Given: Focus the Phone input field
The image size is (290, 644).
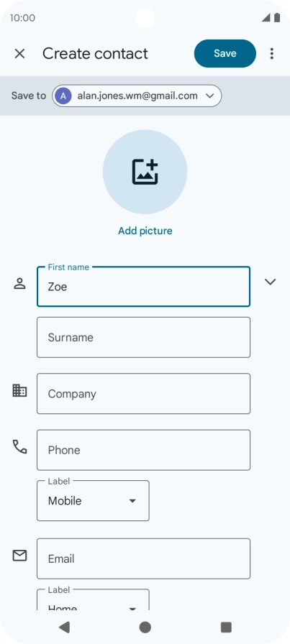Looking at the screenshot, I should [x=143, y=450].
